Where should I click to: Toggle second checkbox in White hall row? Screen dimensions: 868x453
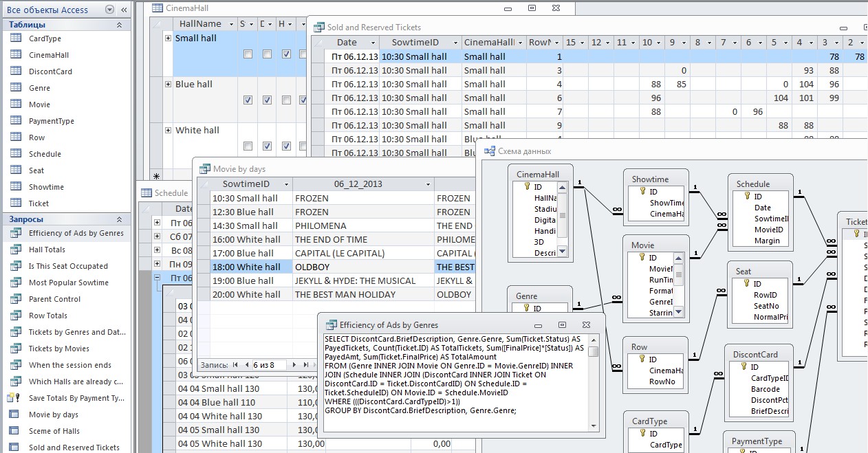267,146
